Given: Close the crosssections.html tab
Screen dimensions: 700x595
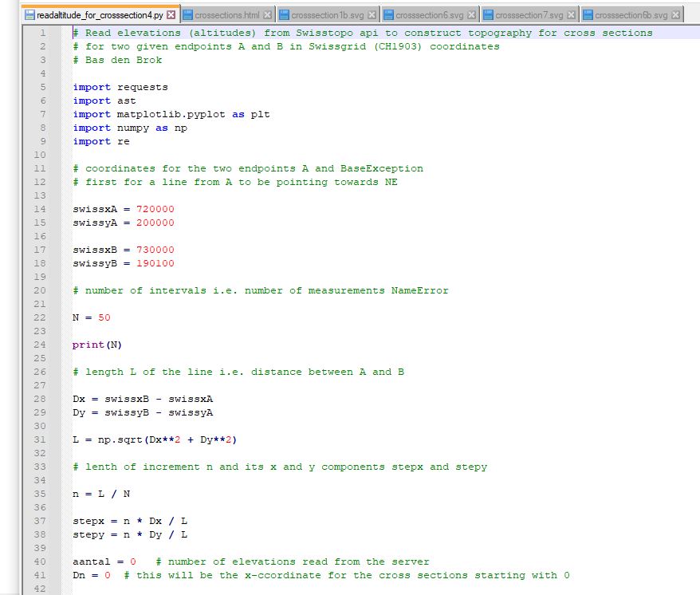Looking at the screenshot, I should click(x=268, y=15).
